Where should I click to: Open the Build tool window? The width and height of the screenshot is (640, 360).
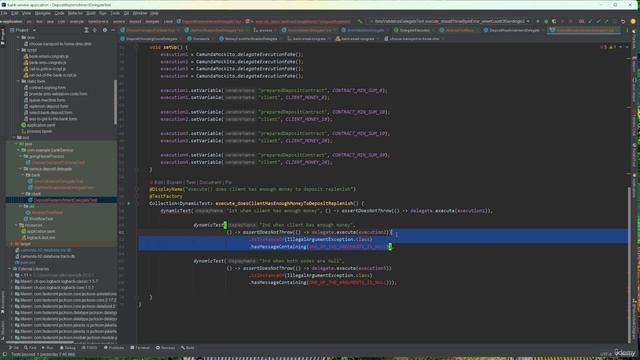188,348
